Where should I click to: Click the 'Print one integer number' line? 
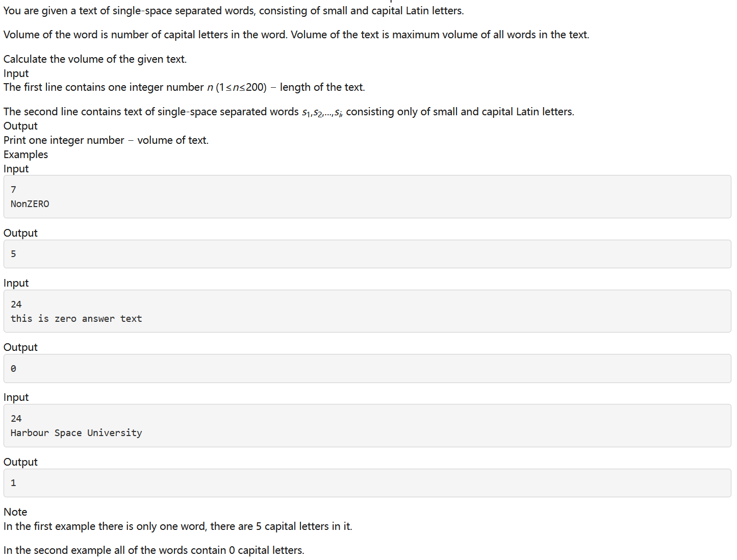(106, 140)
